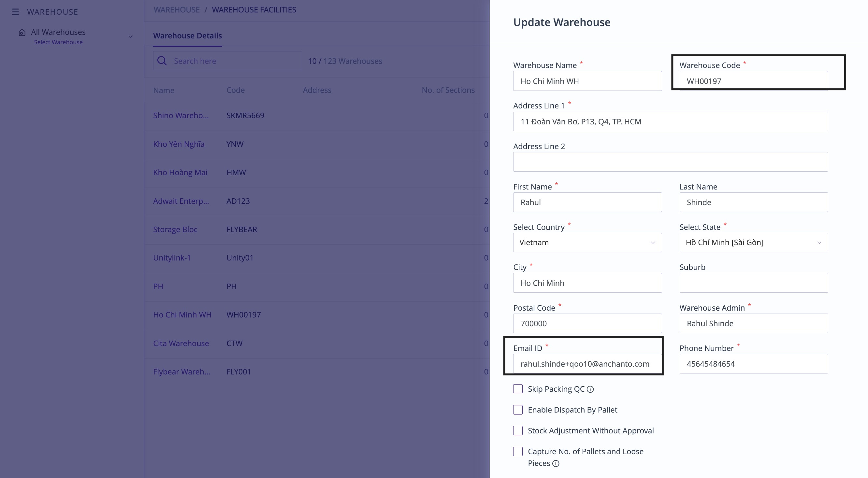The image size is (868, 478).
Task: Click the First Name field with Rahul
Action: [x=587, y=202]
